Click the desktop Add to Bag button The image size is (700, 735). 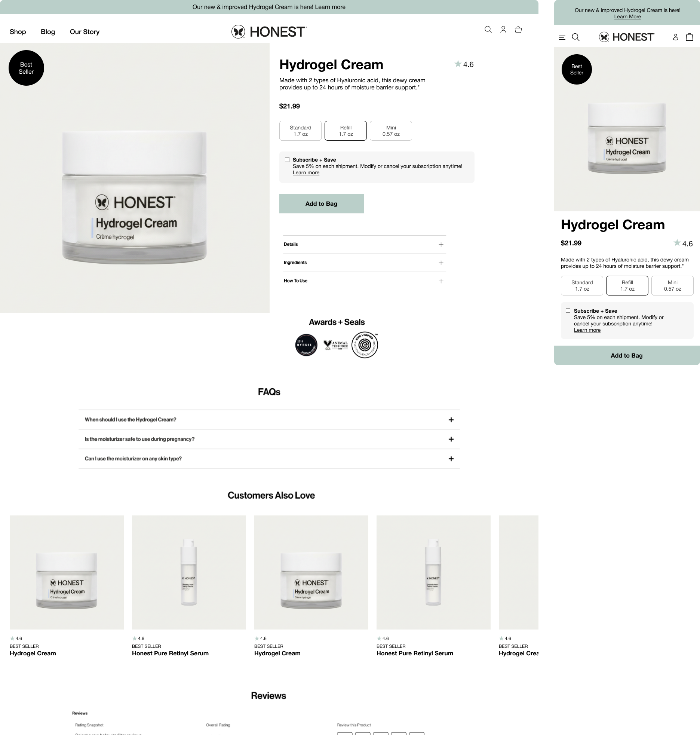(321, 203)
